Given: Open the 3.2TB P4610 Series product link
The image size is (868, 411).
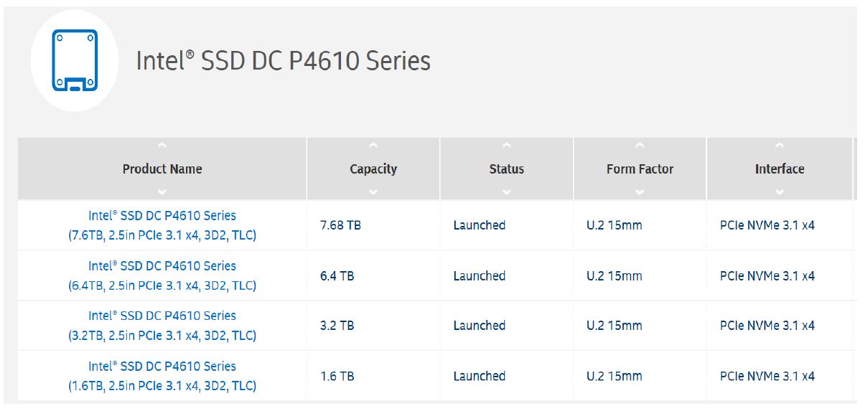Looking at the screenshot, I should pos(162,326).
